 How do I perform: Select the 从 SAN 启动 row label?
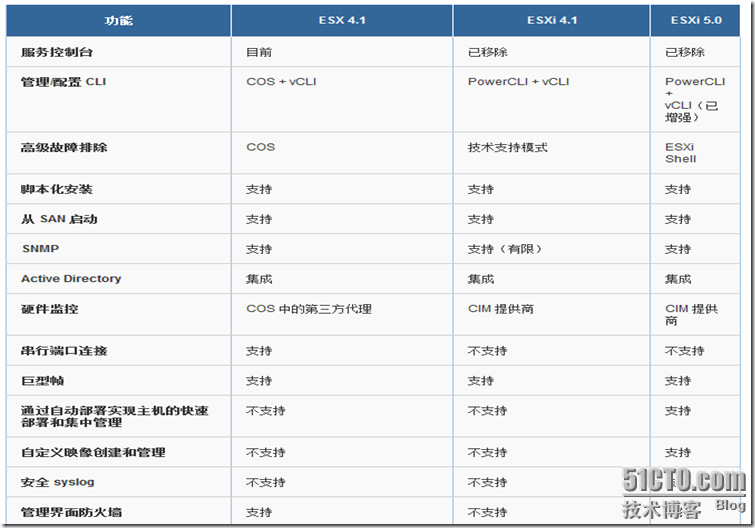coord(59,219)
